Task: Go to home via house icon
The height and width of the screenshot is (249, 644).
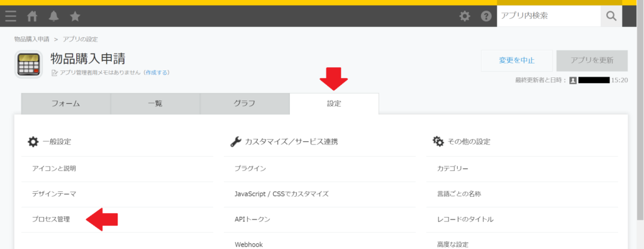Action: coord(32,16)
